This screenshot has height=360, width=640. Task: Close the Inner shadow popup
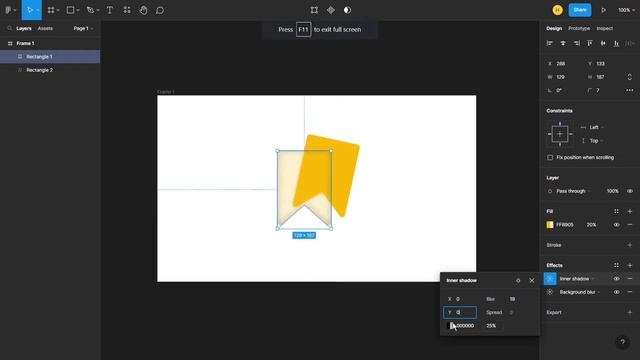[531, 280]
